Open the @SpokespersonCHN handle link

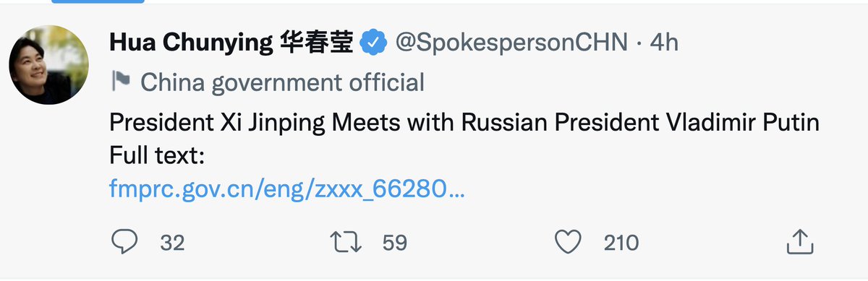click(x=511, y=43)
